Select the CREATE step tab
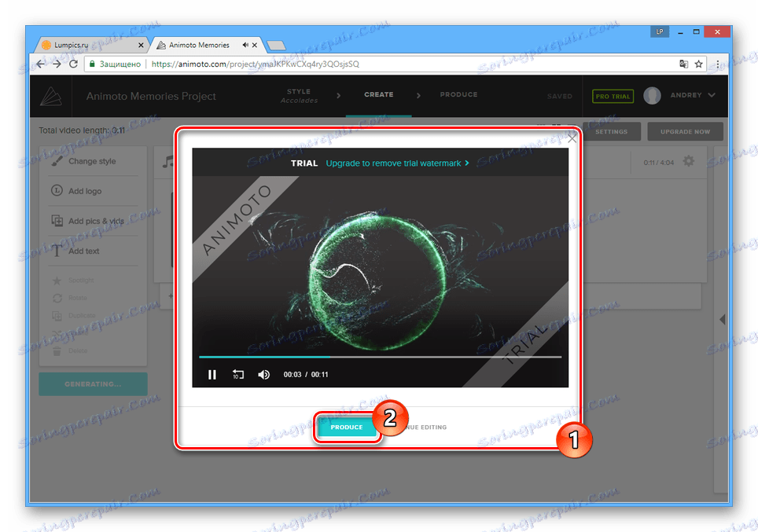 378,95
